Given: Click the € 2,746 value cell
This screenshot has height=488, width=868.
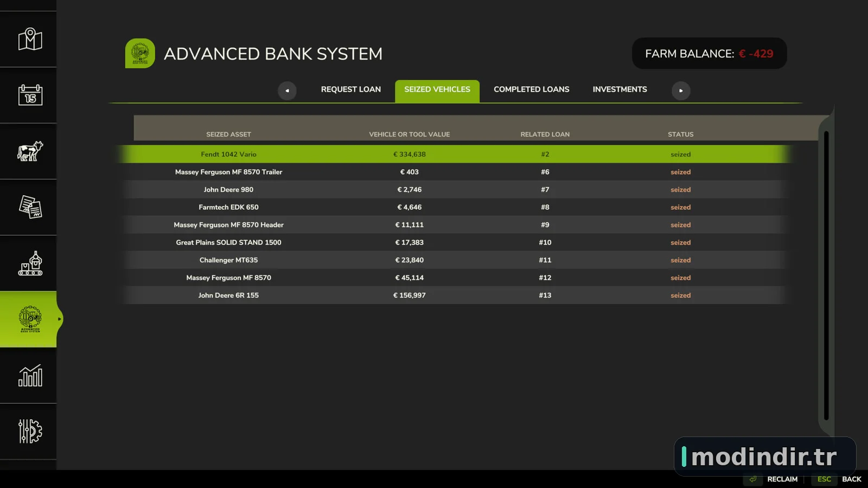Looking at the screenshot, I should tap(410, 190).
